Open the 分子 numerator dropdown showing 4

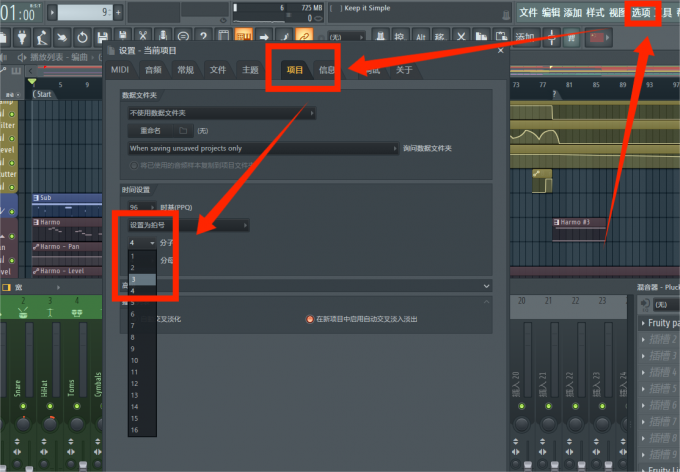pyautogui.click(x=142, y=243)
